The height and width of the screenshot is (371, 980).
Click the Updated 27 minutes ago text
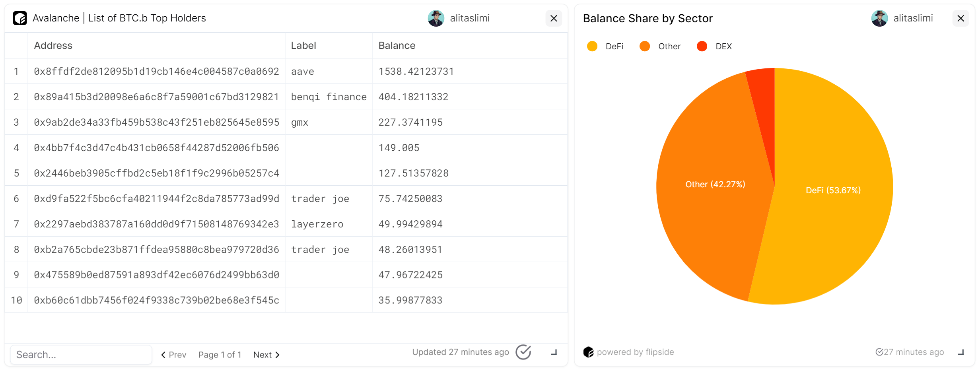click(461, 352)
